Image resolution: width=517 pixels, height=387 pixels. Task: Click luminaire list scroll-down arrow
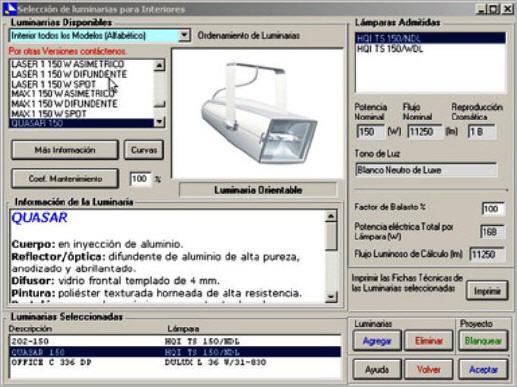tap(159, 122)
